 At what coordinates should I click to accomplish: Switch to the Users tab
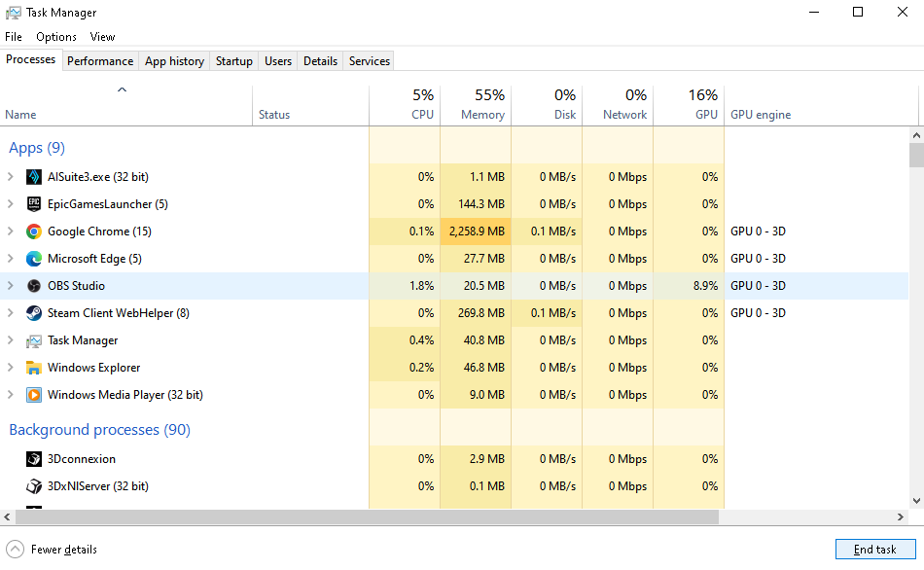[278, 61]
